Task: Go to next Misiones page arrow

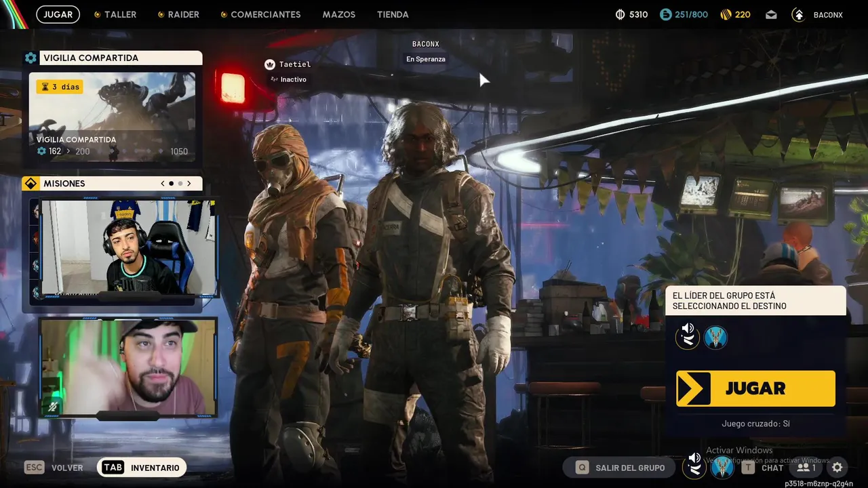Action: point(189,183)
